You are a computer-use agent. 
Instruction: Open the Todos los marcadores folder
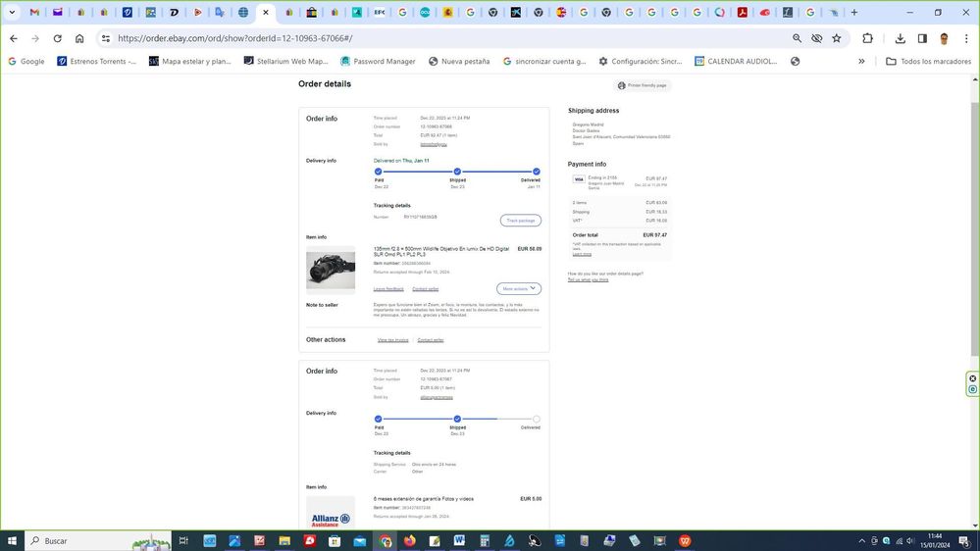click(928, 61)
